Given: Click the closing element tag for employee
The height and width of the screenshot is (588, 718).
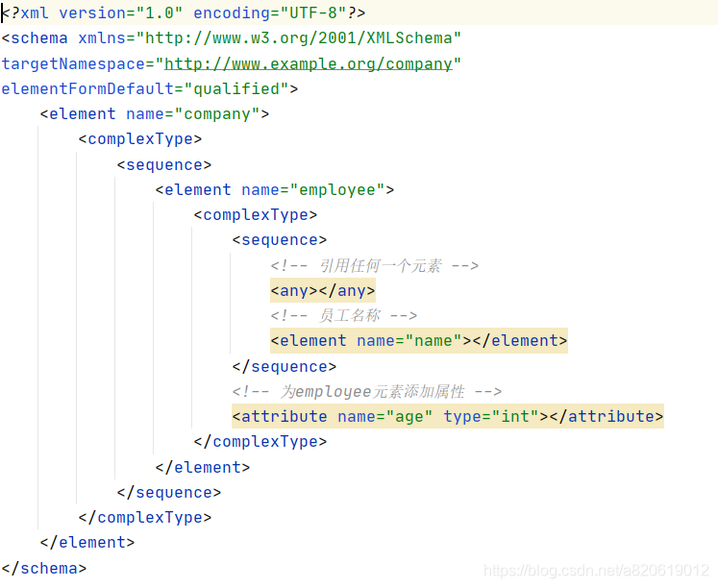Looking at the screenshot, I should coord(203,467).
